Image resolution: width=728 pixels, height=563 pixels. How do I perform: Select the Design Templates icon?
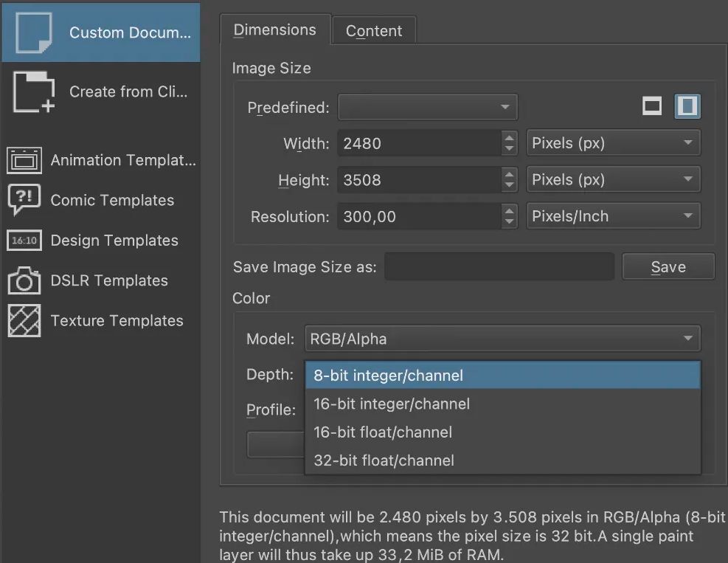pyautogui.click(x=24, y=241)
